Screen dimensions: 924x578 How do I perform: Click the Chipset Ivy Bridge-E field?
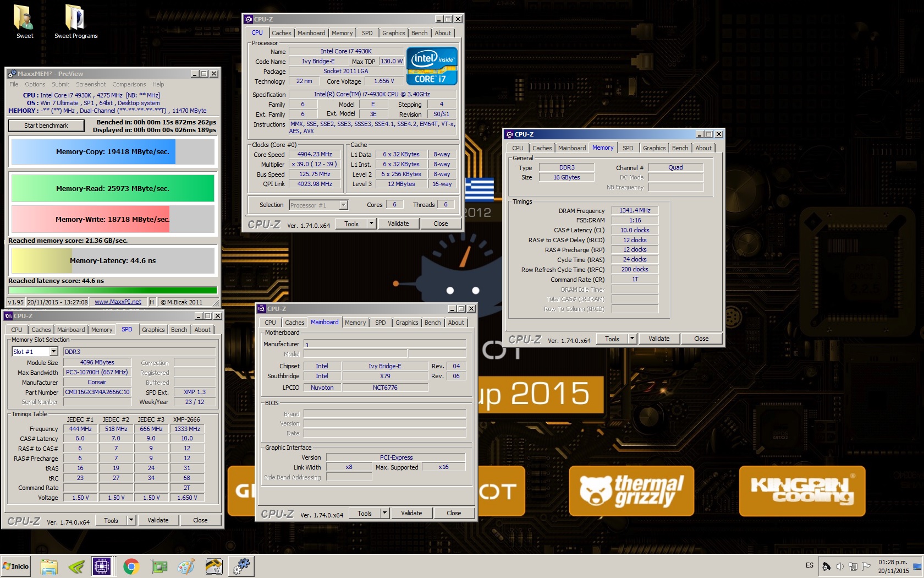[x=385, y=366]
